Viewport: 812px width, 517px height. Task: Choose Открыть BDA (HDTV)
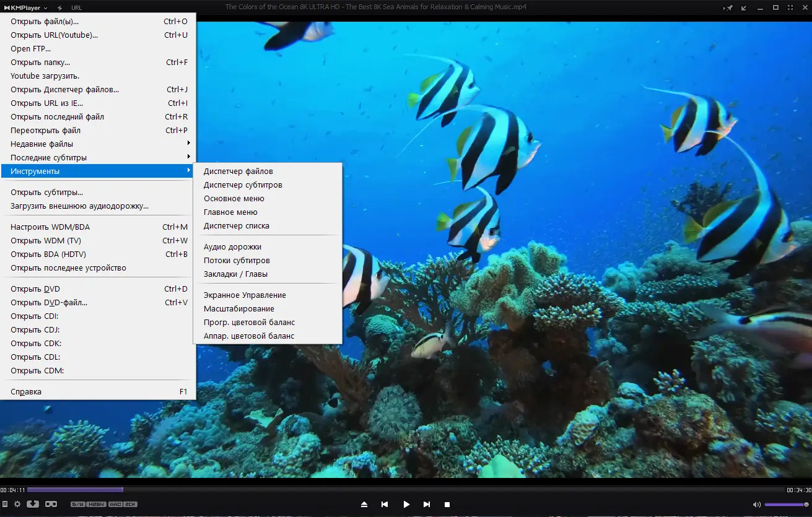(98, 254)
